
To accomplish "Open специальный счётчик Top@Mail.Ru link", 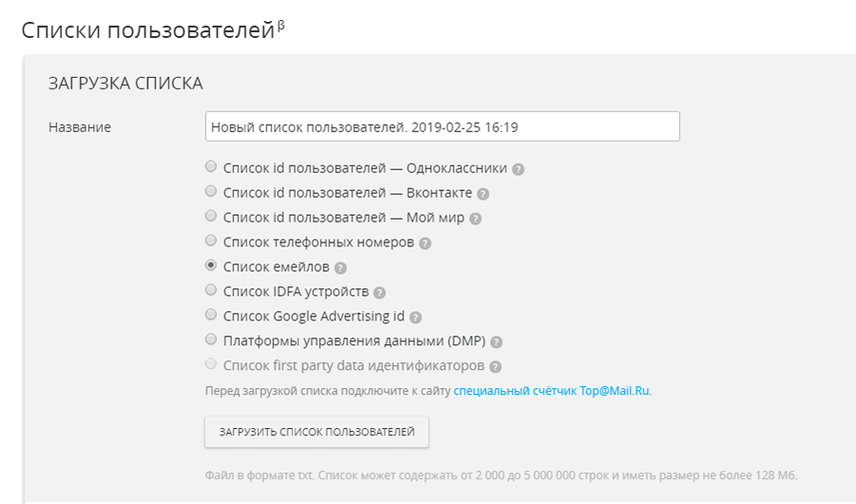I will click(552, 391).
